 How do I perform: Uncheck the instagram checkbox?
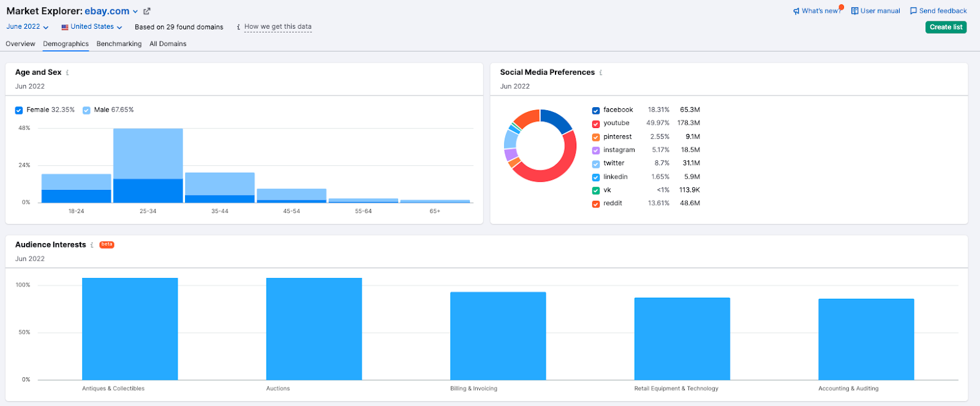pos(596,150)
